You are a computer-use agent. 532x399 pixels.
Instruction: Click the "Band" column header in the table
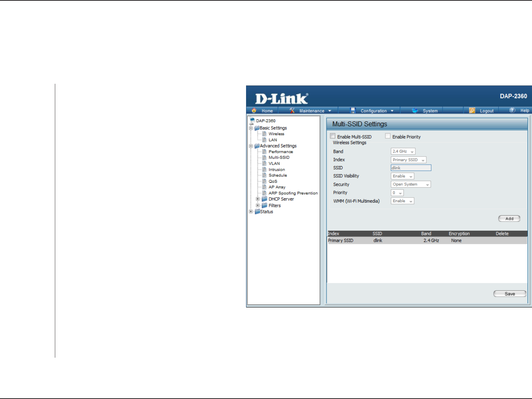click(426, 234)
